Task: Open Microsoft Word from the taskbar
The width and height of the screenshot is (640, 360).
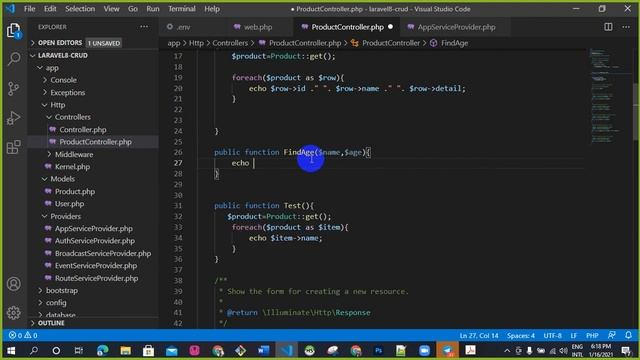Action: coord(263,351)
